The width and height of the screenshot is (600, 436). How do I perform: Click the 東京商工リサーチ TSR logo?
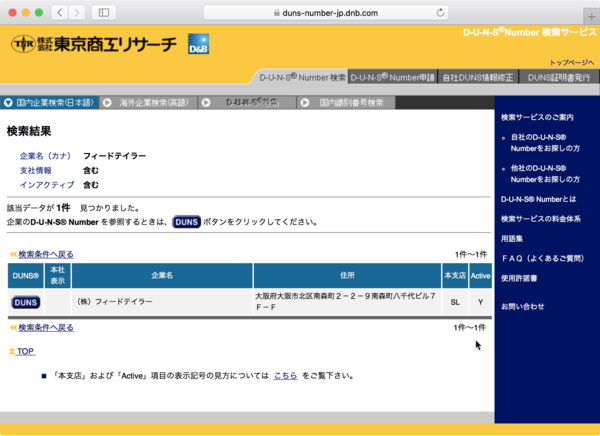[94, 44]
